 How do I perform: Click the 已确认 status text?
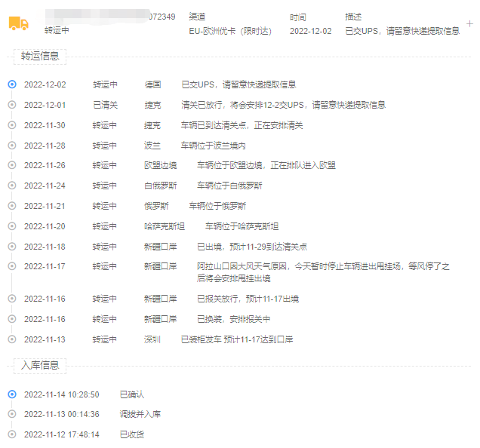(132, 394)
